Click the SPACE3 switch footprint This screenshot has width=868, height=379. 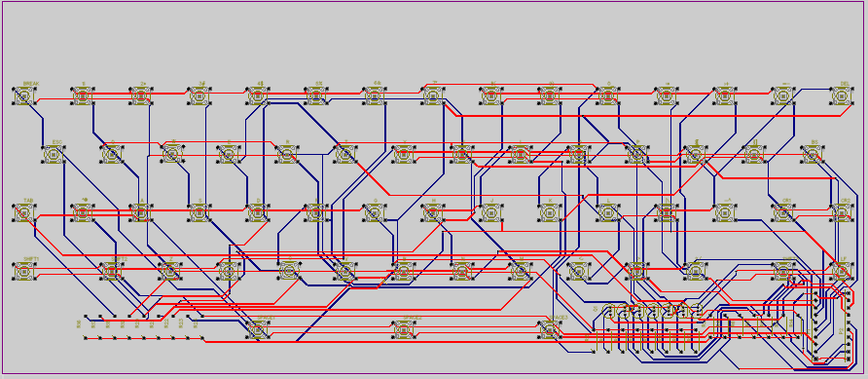(550, 329)
